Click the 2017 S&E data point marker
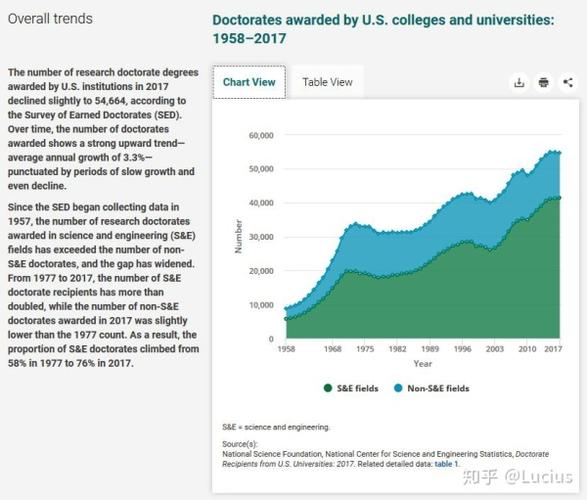Viewport: 587px width, 500px height. [559, 198]
